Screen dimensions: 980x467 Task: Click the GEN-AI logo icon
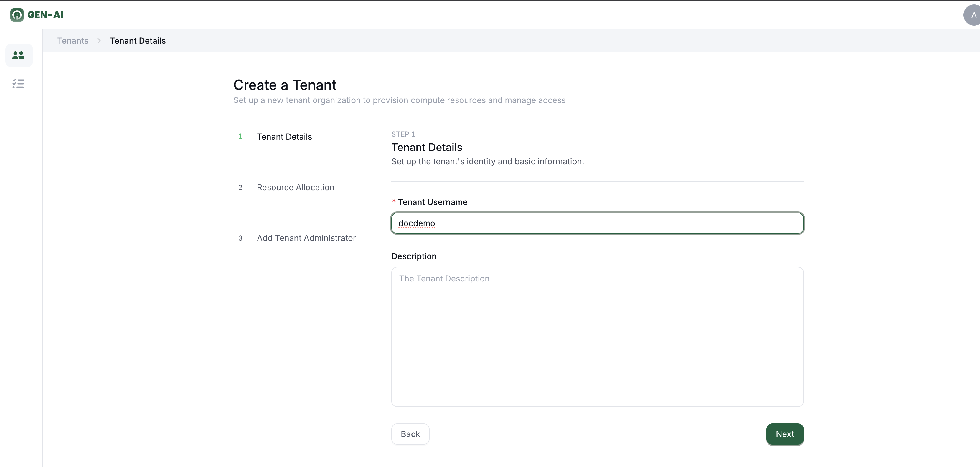pyautogui.click(x=17, y=15)
